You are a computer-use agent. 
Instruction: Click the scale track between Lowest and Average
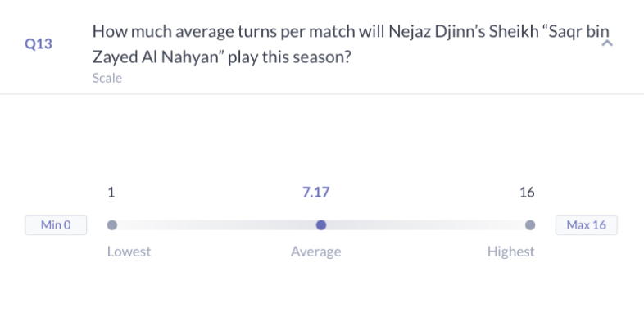(x=216, y=225)
